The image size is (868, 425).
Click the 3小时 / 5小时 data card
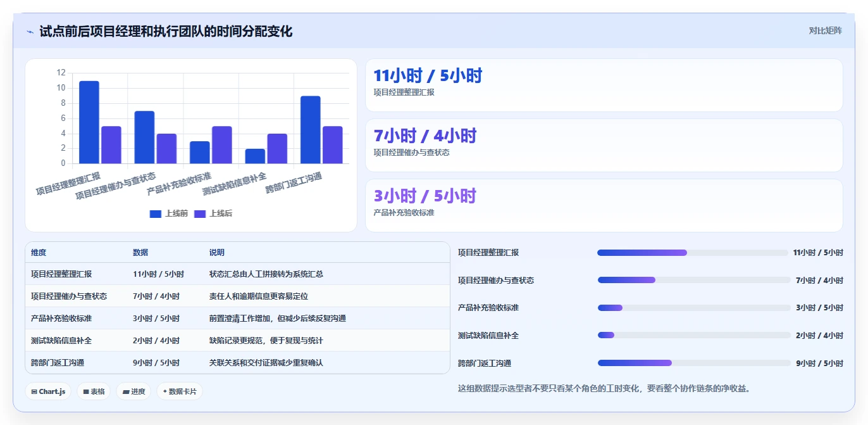pos(604,206)
